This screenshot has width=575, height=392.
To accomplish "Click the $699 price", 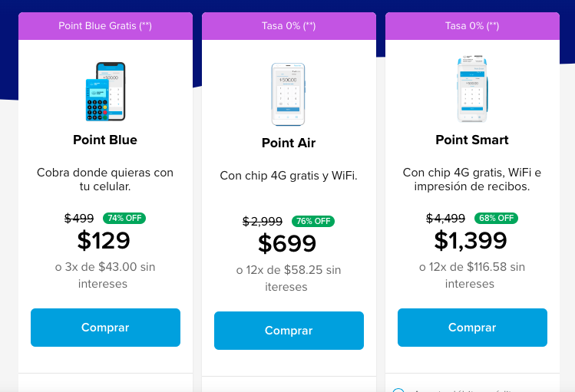I will click(287, 244).
